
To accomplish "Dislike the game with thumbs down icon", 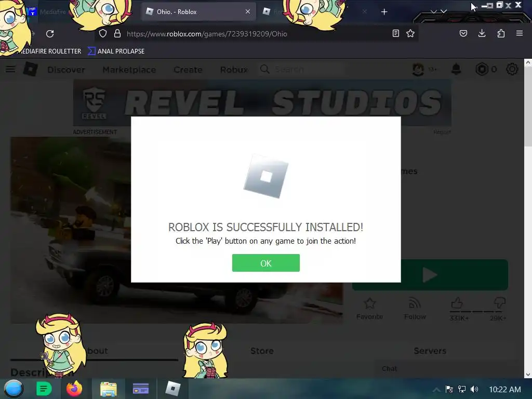I will [x=500, y=303].
